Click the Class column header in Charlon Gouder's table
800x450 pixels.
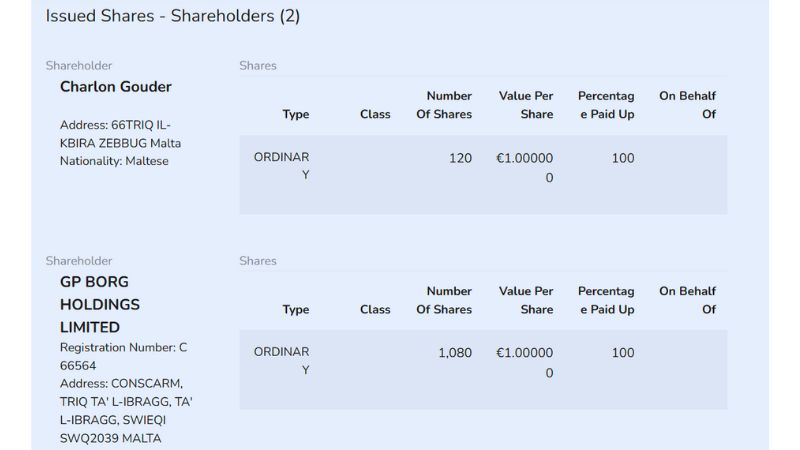pos(375,114)
